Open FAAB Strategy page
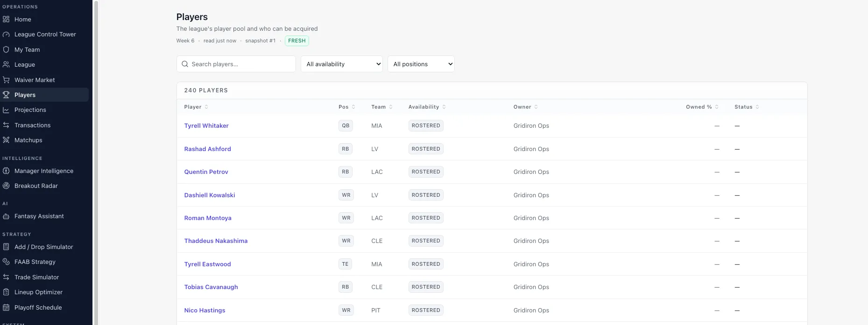868x325 pixels. pos(44,262)
